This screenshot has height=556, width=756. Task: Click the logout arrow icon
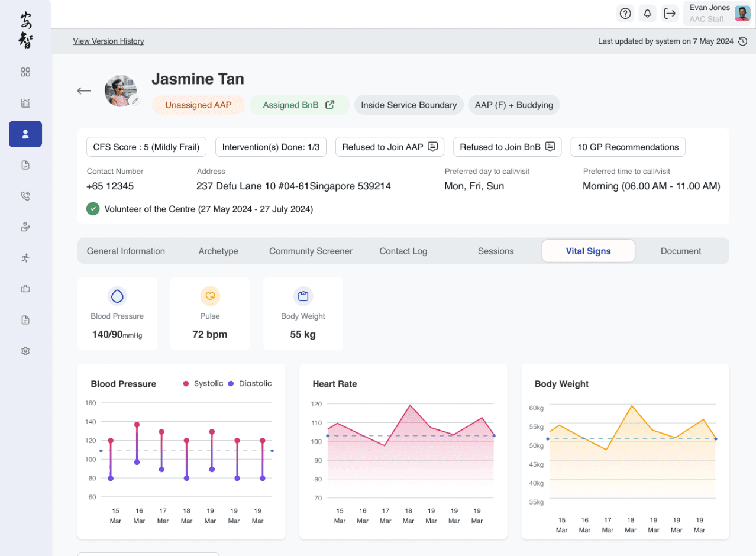pos(670,13)
